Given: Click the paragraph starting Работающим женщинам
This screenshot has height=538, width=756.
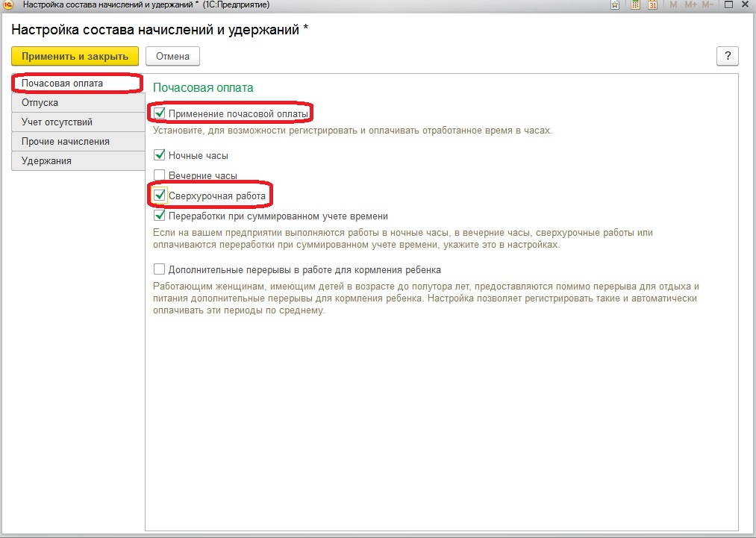Looking at the screenshot, I should coord(426,298).
